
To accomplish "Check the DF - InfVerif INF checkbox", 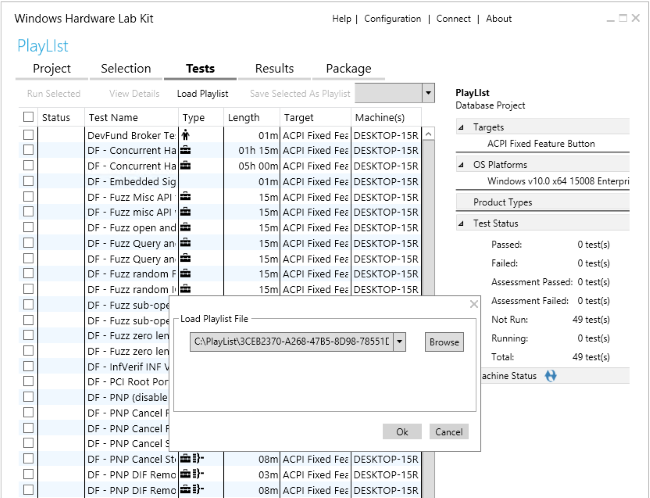I will (x=29, y=366).
